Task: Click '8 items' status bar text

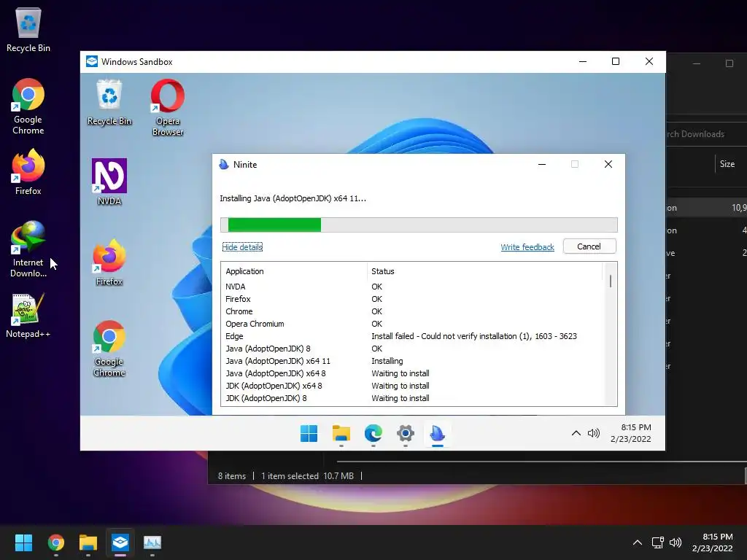Action: [x=232, y=475]
